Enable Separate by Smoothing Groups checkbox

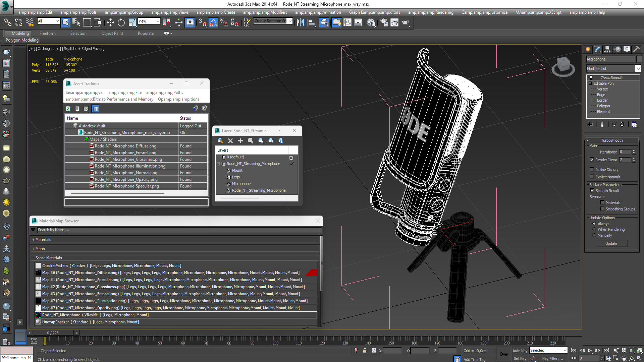tap(602, 209)
